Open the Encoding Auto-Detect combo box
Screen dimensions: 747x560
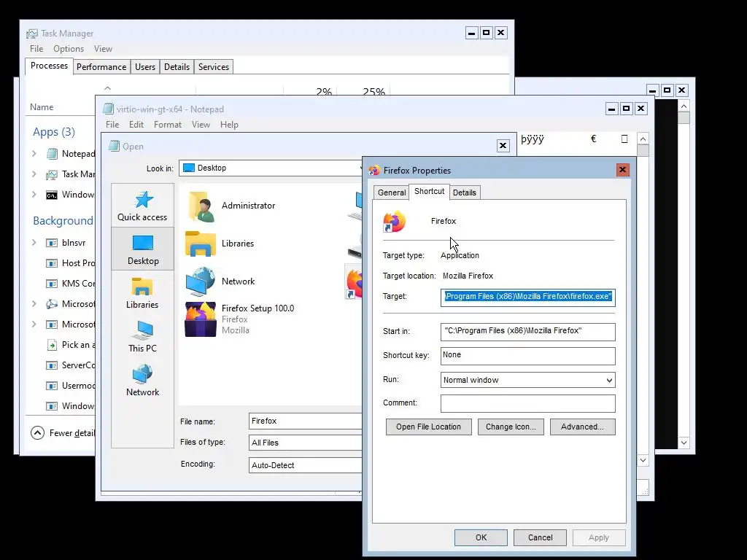(x=305, y=465)
